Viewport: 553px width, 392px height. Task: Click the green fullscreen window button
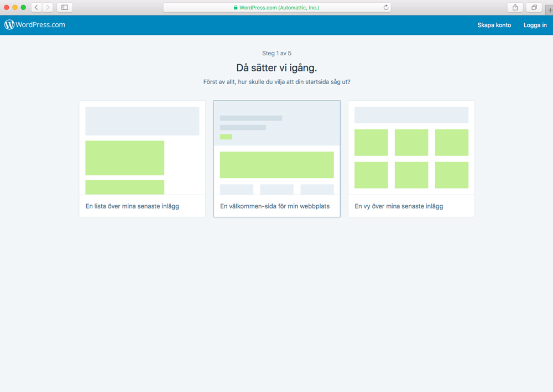[x=23, y=7]
